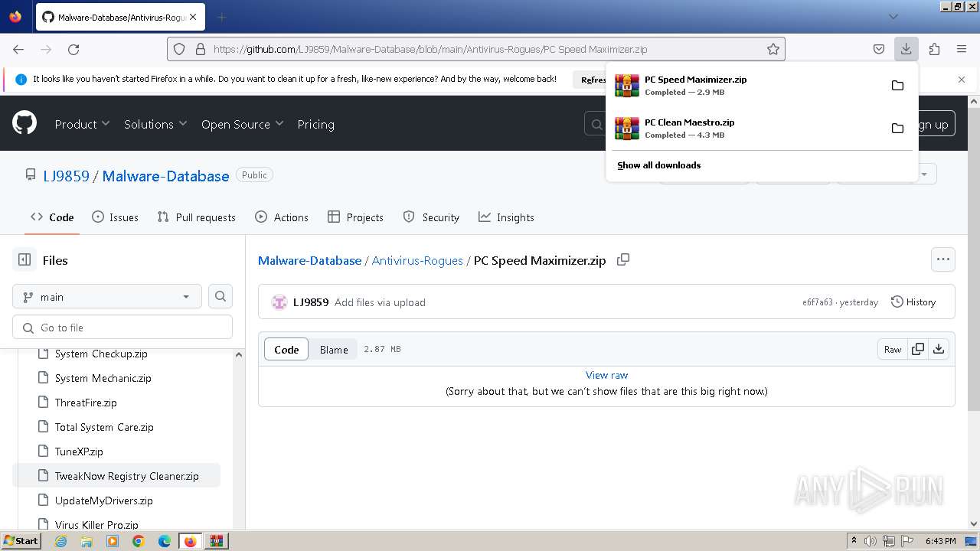Copy raw file icon
This screenshot has width=980, height=551.
tap(917, 349)
